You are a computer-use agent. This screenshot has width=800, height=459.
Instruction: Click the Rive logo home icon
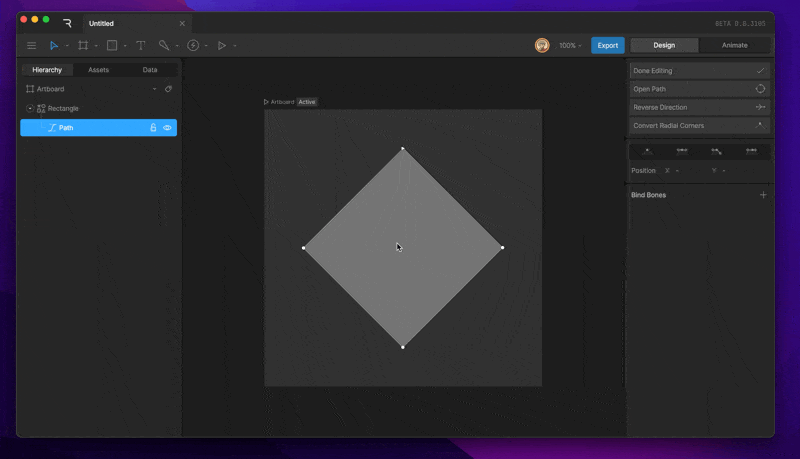(x=67, y=23)
